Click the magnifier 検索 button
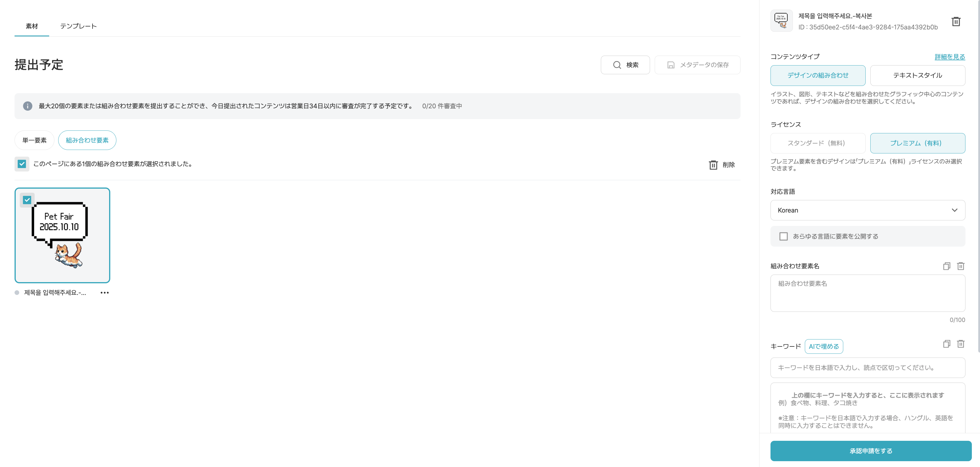The height and width of the screenshot is (467, 980). (625, 65)
